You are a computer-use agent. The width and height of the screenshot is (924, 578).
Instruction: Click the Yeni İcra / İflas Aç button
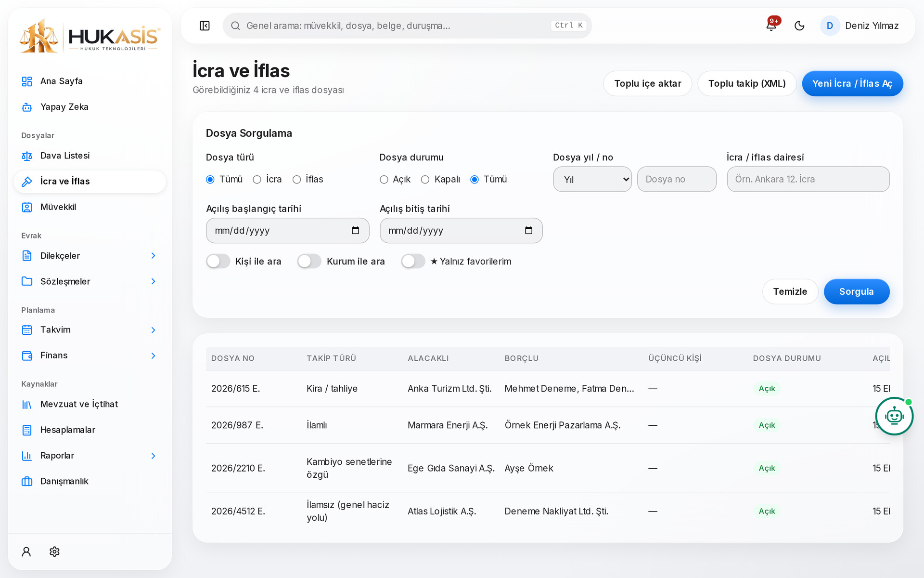point(852,83)
